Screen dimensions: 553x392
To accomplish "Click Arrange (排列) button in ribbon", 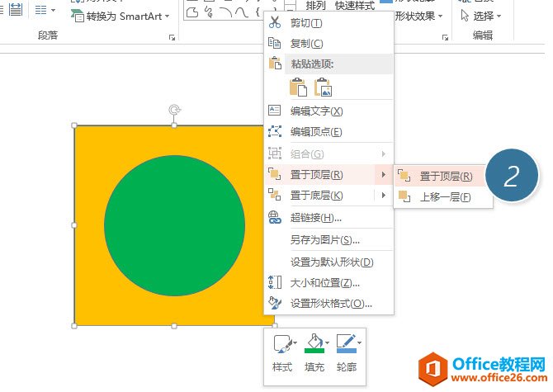I will [x=315, y=6].
